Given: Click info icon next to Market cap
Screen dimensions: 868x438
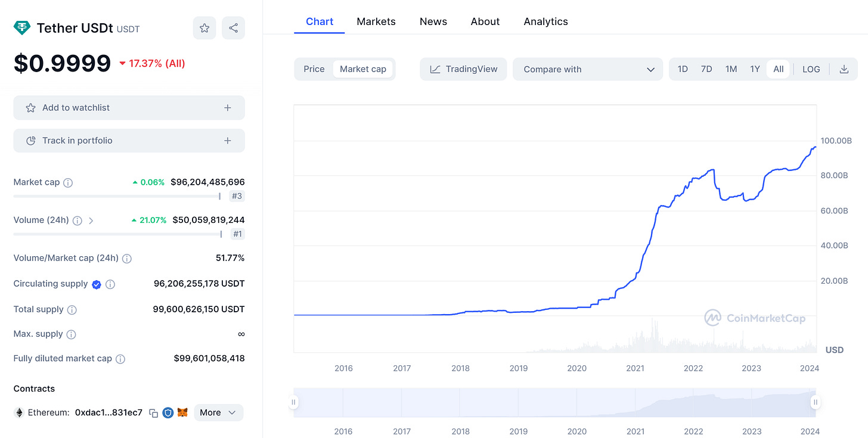Looking at the screenshot, I should [68, 182].
